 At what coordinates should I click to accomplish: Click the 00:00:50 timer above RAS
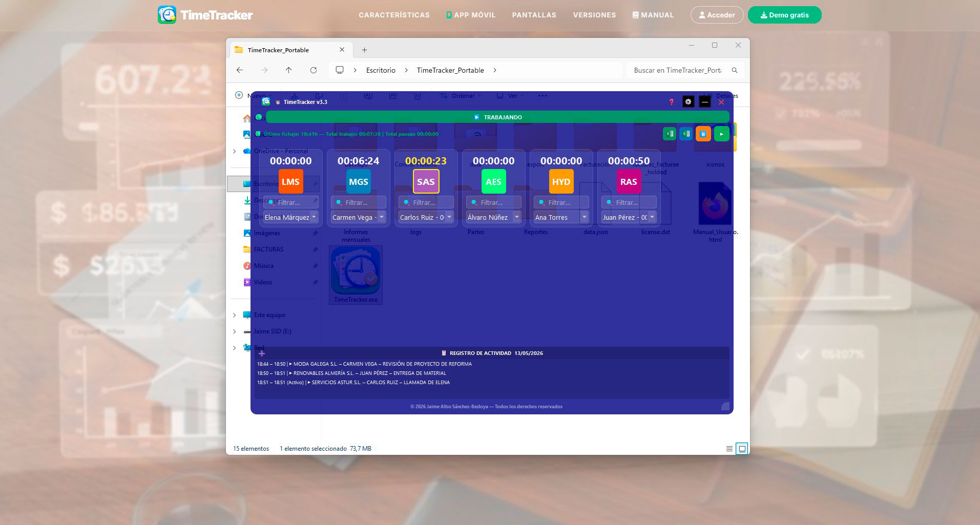[x=629, y=161]
